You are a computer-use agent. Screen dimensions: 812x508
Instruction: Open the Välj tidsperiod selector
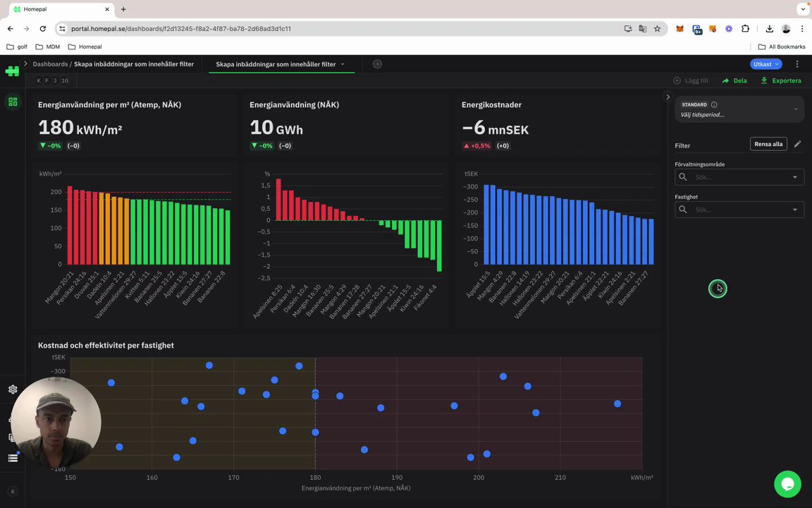(x=739, y=109)
